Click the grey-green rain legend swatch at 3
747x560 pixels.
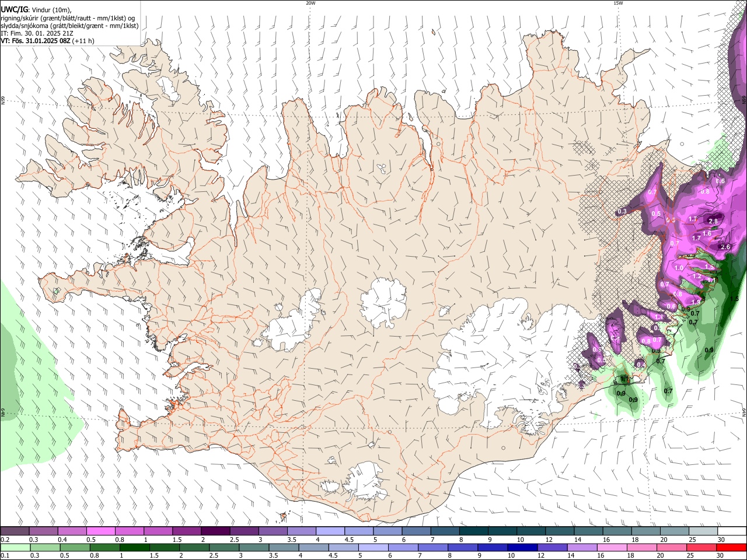(x=254, y=548)
